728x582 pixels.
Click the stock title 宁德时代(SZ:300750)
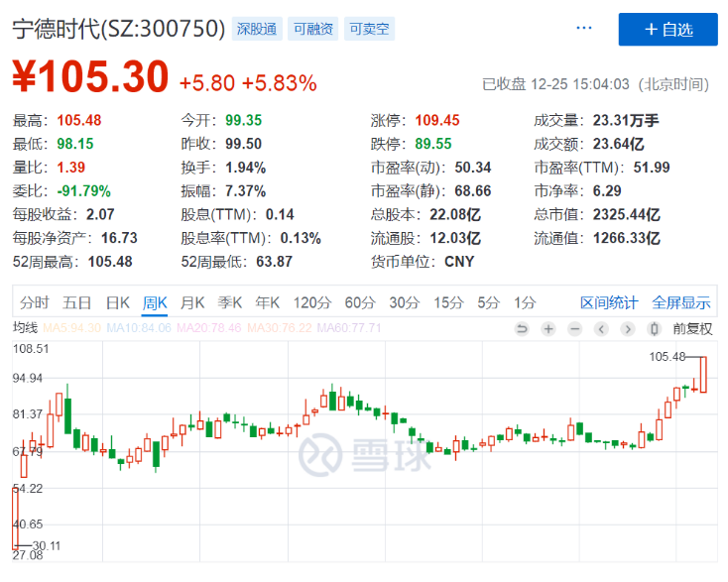119,29
